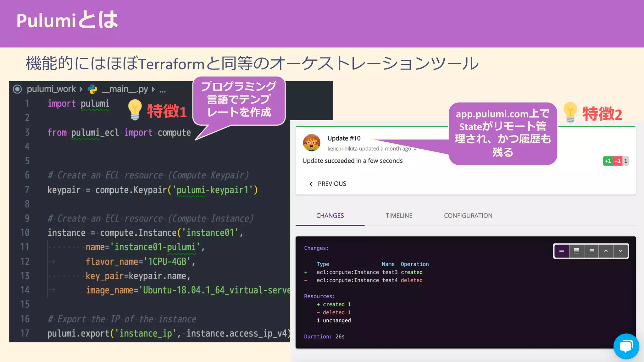Select the bulleted list view icon

tap(591, 251)
